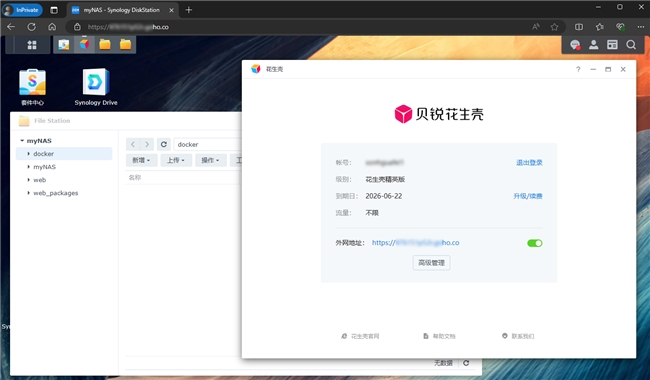650x380 pixels.
Task: Open the DSM main menu grid icon
Action: [x=32, y=45]
